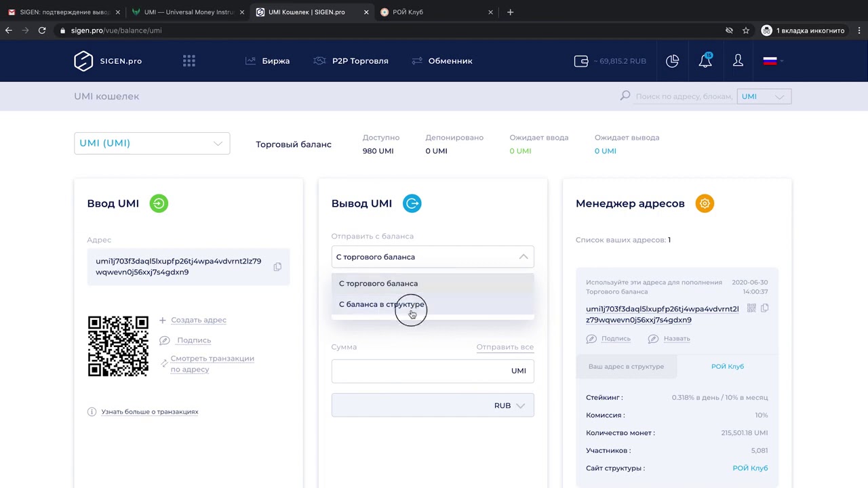Screen dimensions: 868x488
Task: Open a new browser tab
Action: pyautogui.click(x=510, y=12)
